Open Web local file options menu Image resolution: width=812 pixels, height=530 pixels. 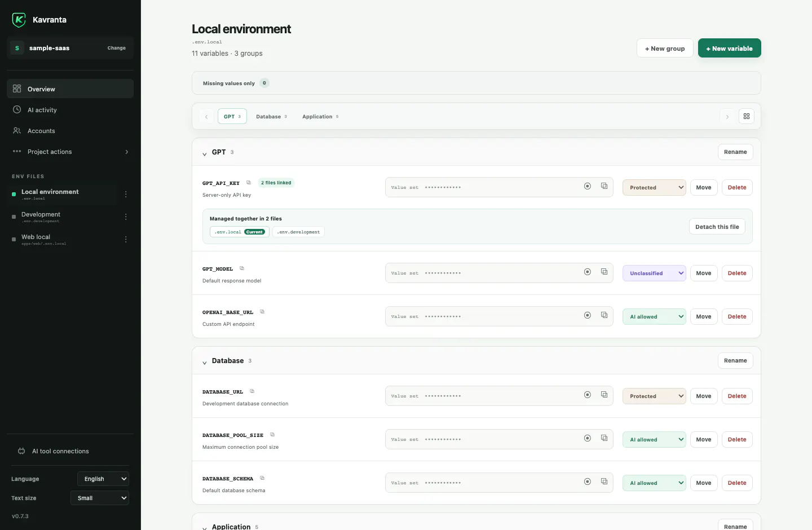(x=126, y=239)
